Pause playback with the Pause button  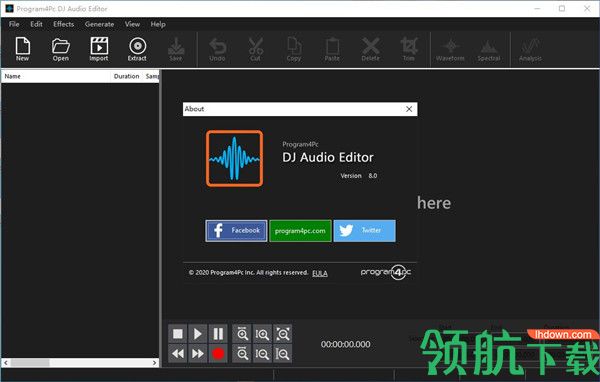(x=218, y=334)
